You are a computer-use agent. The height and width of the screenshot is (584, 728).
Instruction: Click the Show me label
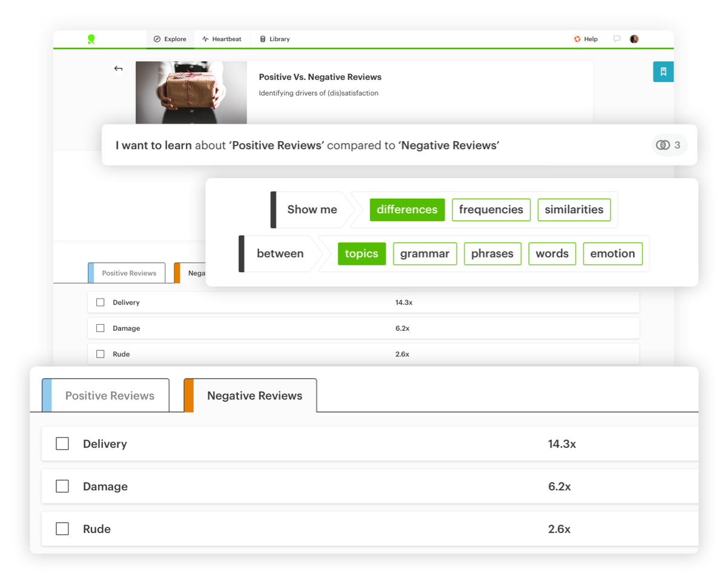pyautogui.click(x=312, y=210)
